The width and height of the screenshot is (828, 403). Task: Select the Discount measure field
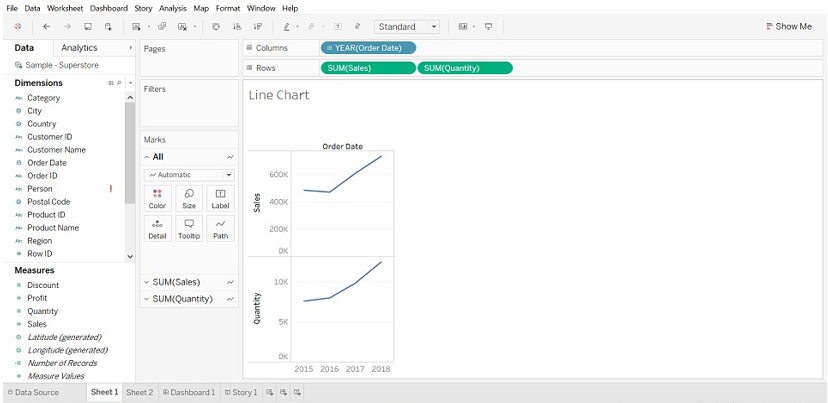pyautogui.click(x=43, y=285)
